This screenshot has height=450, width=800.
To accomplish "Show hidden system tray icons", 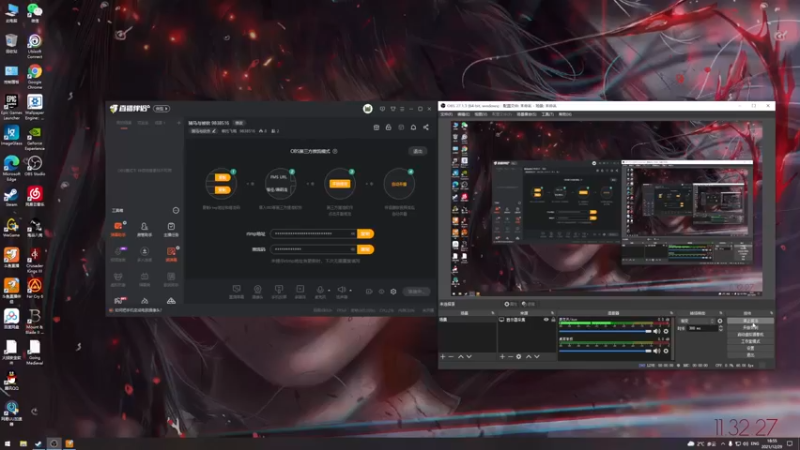I will [722, 444].
